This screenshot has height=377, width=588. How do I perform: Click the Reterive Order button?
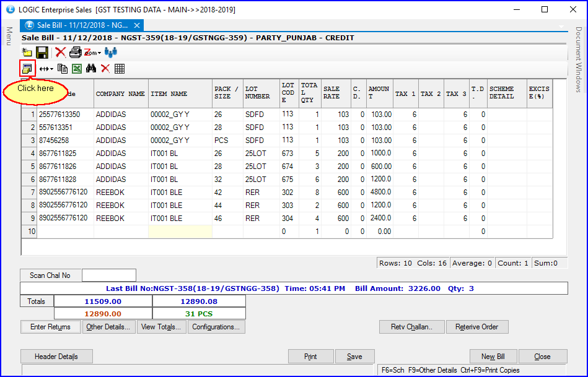pos(477,327)
